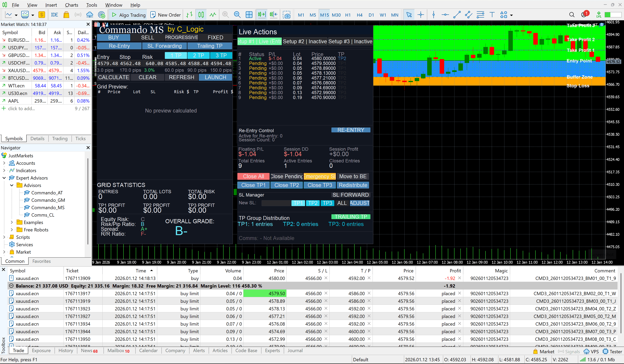Open the MetaEditor IDE

tap(54, 15)
